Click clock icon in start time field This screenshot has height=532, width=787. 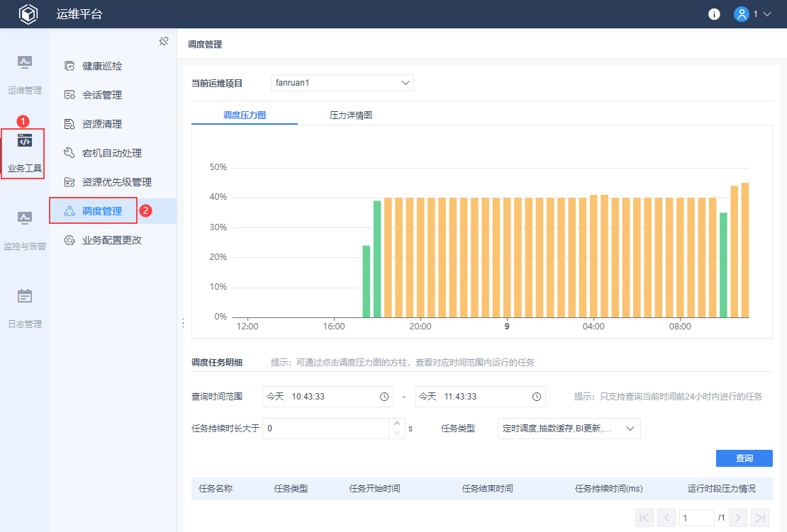pyautogui.click(x=384, y=397)
